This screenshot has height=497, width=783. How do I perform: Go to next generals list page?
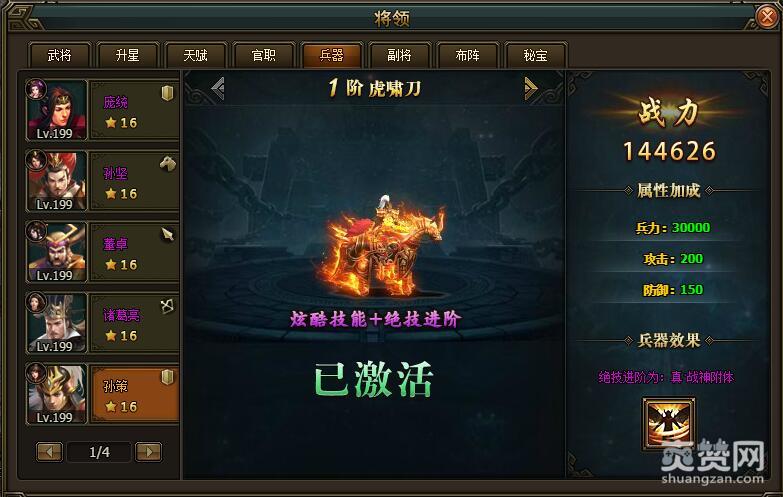point(149,452)
